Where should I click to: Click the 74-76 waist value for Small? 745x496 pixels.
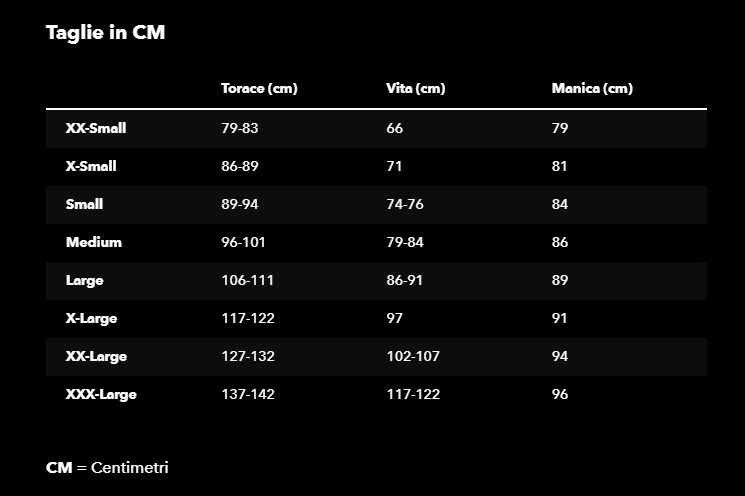405,204
